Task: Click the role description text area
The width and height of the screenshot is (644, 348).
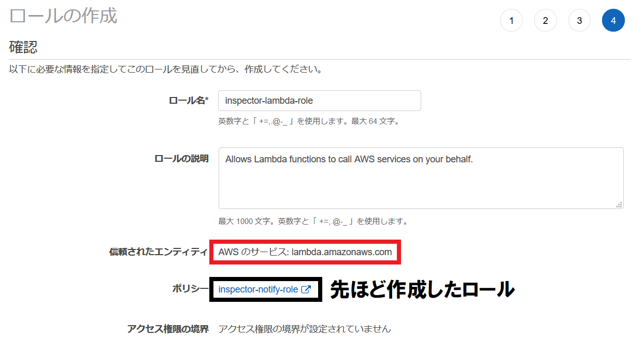Action: pyautogui.click(x=421, y=178)
